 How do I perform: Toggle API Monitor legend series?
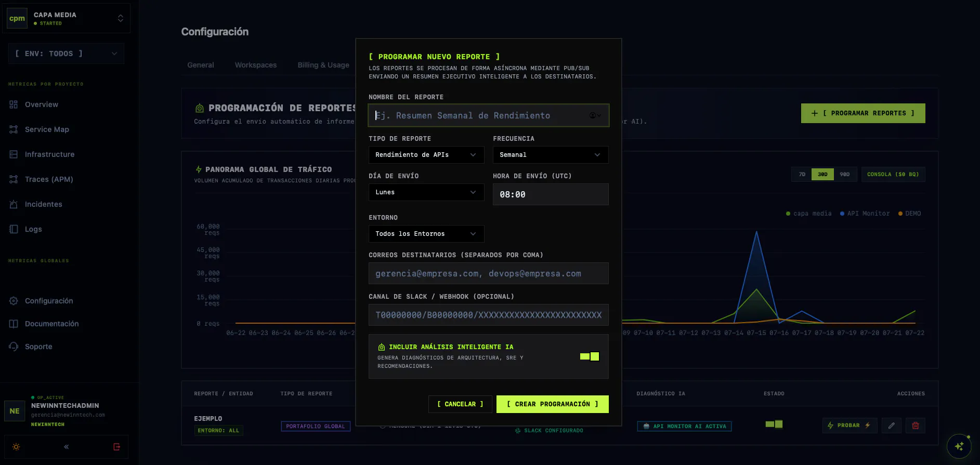pos(865,214)
